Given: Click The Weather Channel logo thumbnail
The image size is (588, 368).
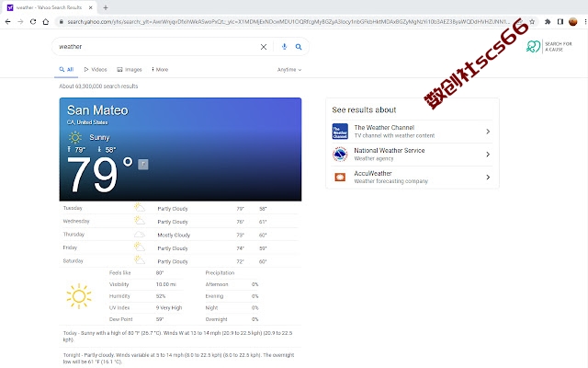Looking at the screenshot, I should coord(340,132).
